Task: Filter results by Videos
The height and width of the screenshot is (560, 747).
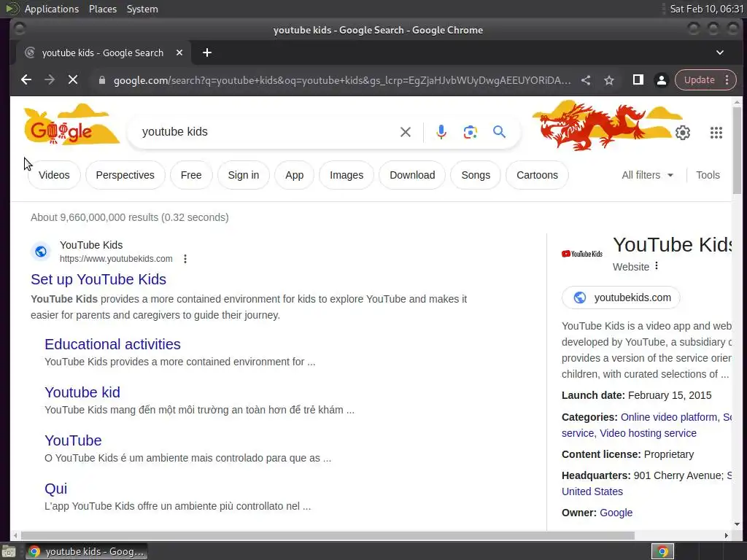Action: 54,175
